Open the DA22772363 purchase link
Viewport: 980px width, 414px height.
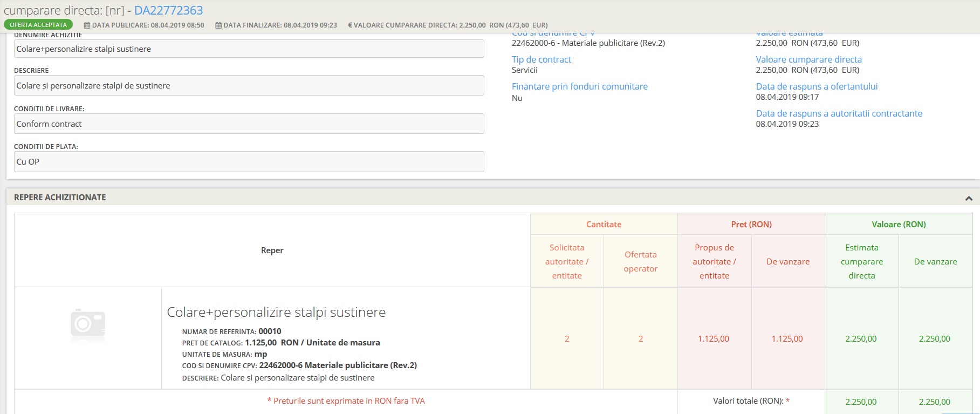168,10
